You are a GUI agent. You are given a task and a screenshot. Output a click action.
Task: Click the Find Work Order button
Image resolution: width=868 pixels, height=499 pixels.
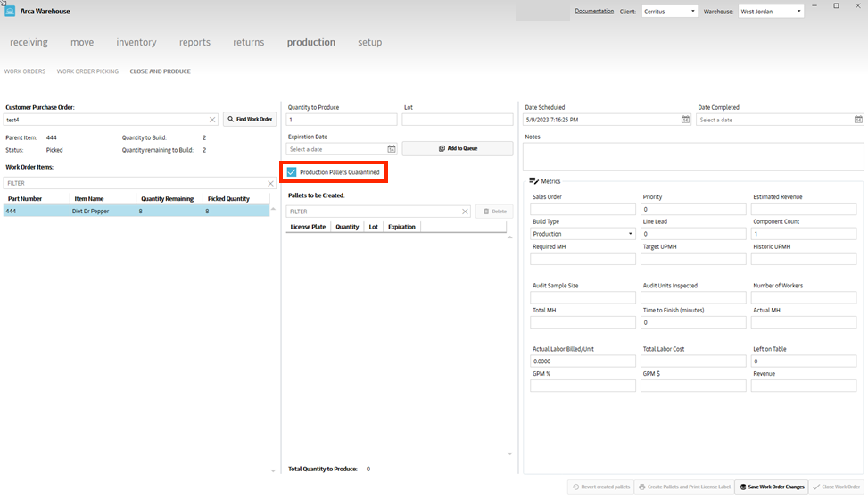250,120
